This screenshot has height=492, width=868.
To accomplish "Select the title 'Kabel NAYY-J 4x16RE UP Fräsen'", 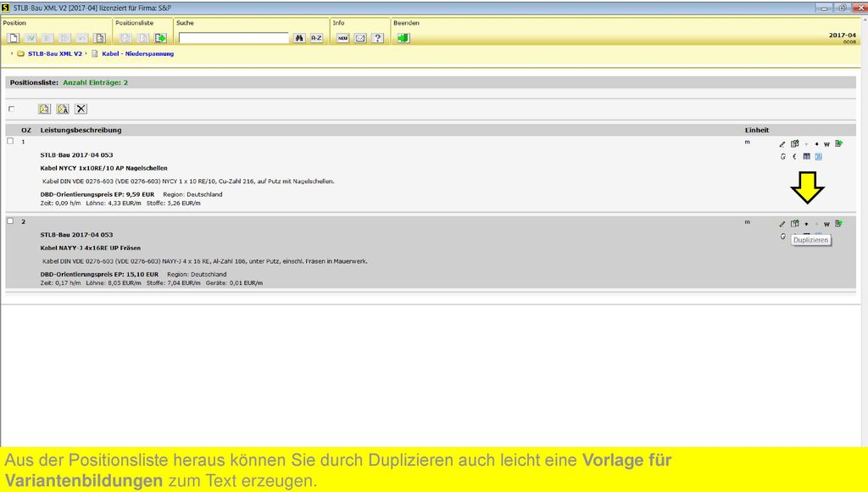I will (x=90, y=248).
